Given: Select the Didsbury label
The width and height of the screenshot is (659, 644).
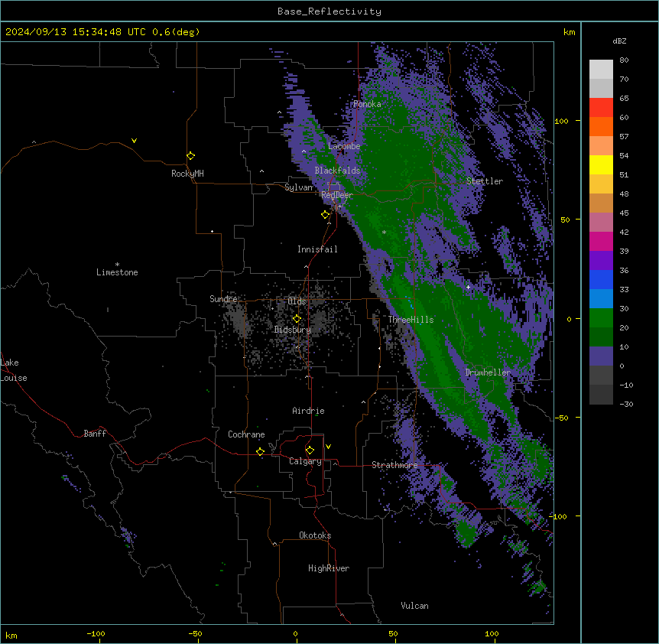Looking at the screenshot, I should [293, 330].
